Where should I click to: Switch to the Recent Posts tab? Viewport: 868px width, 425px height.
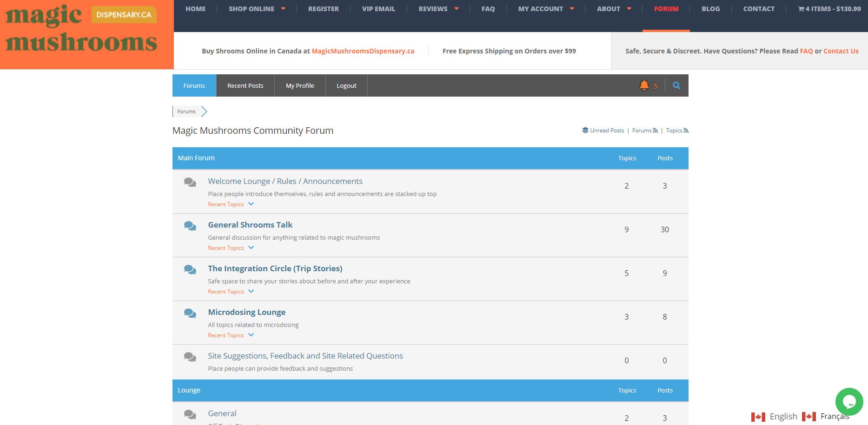tap(245, 85)
